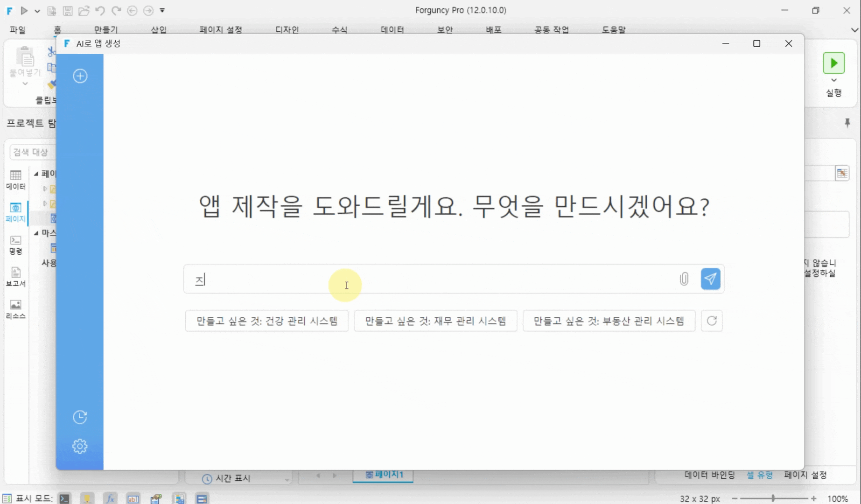Open the 데이터 ribbon tab
This screenshot has height=504, width=861.
click(x=392, y=30)
